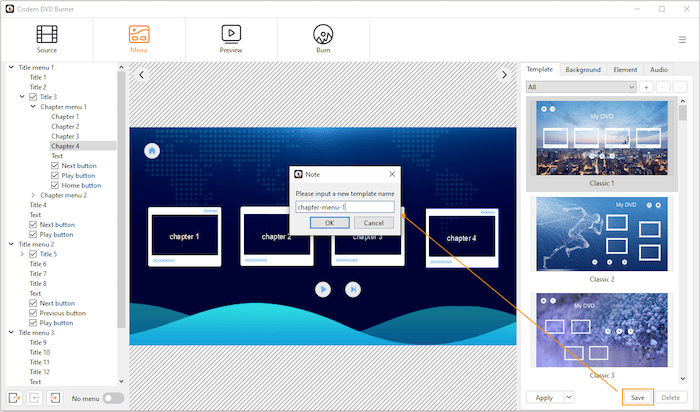Switch to the Audio tab

tap(658, 70)
